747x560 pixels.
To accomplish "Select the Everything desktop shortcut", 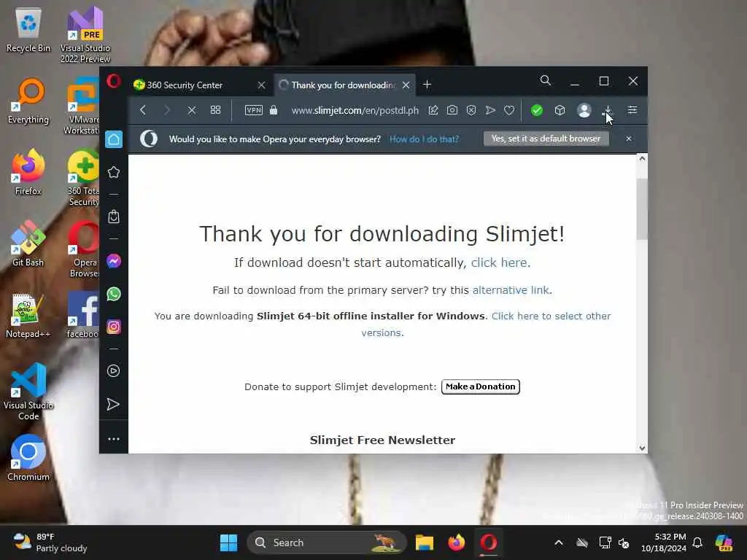I will coord(28,101).
